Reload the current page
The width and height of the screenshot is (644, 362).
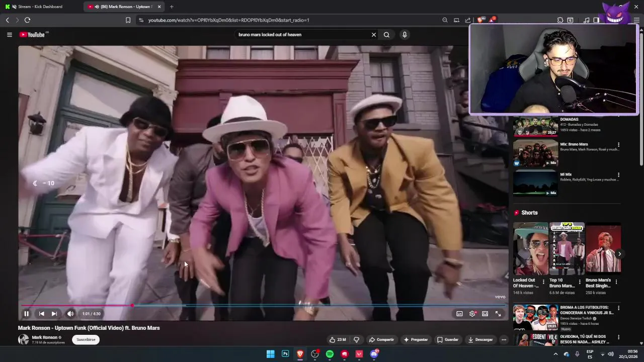tap(27, 20)
